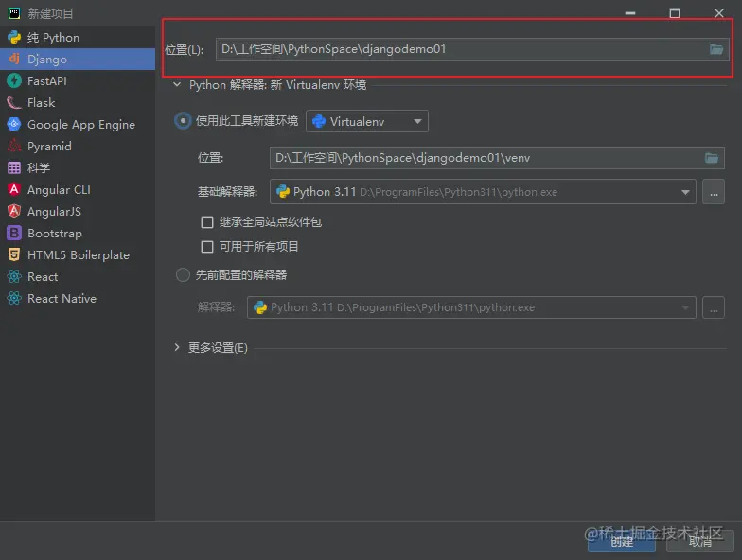Click the 科学 grid icon
The height and width of the screenshot is (560, 742).
(x=14, y=168)
